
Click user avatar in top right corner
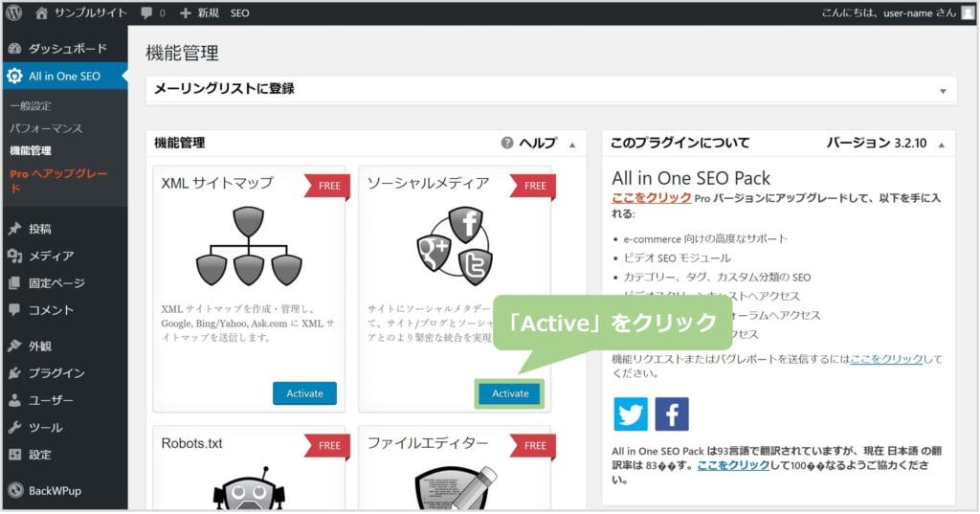968,12
